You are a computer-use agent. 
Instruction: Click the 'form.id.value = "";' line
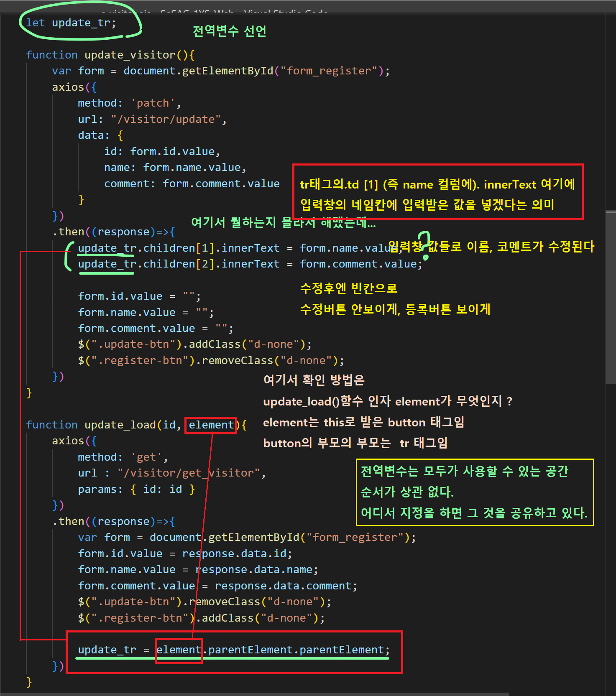coord(139,296)
